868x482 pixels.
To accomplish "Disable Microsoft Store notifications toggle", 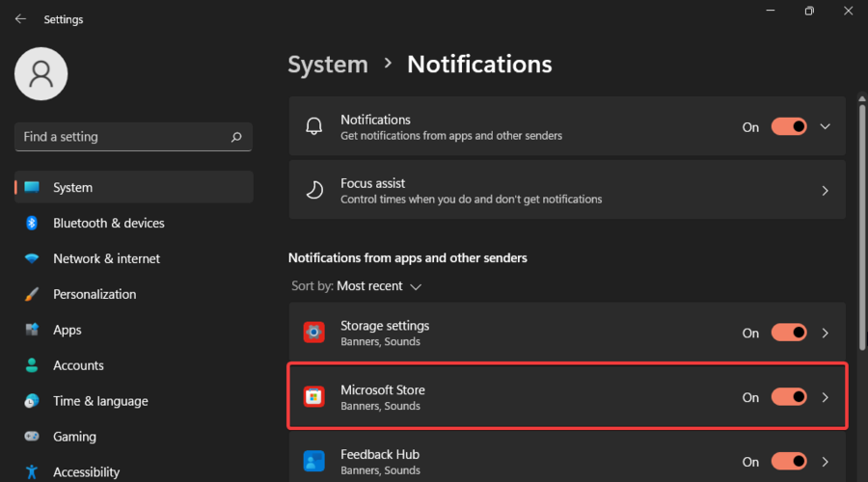I will click(x=789, y=396).
